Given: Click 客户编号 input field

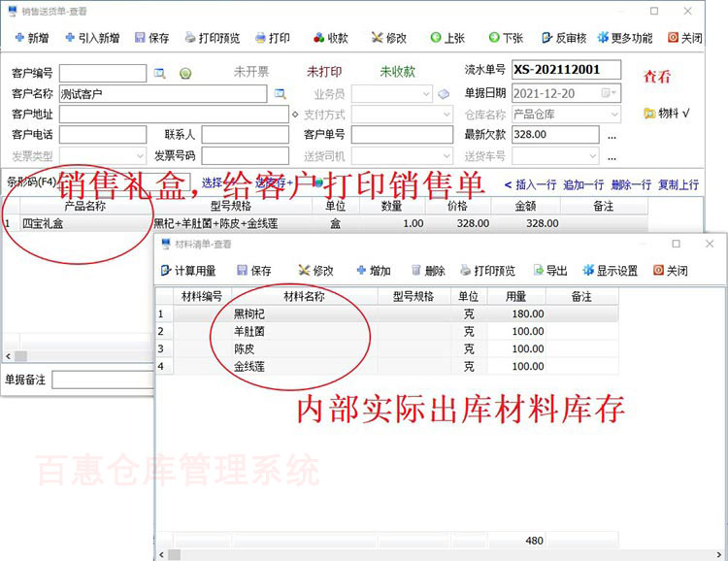Looking at the screenshot, I should [x=103, y=74].
